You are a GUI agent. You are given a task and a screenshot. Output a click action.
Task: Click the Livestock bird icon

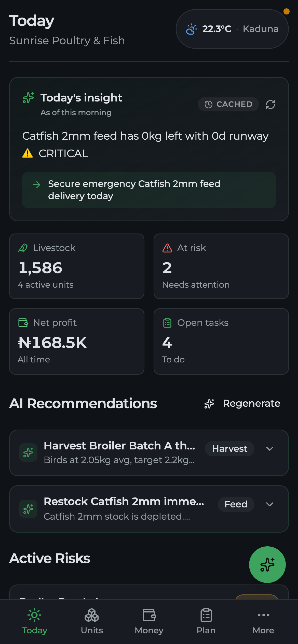[23, 248]
